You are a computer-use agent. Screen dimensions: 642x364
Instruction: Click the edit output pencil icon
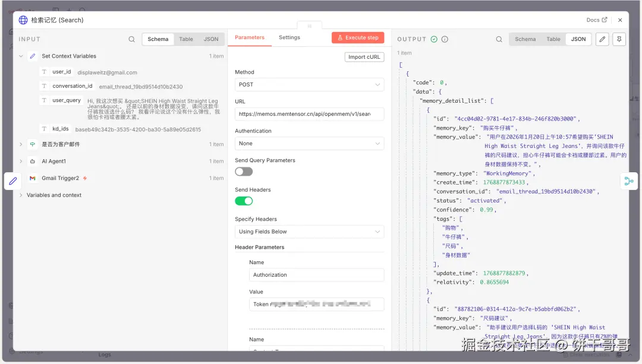pyautogui.click(x=602, y=39)
